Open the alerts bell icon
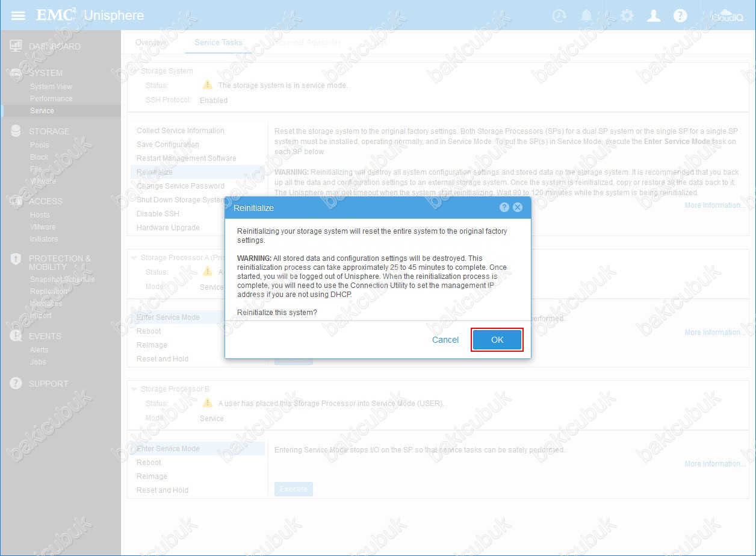Viewport: 756px width, 556px height. [x=586, y=16]
